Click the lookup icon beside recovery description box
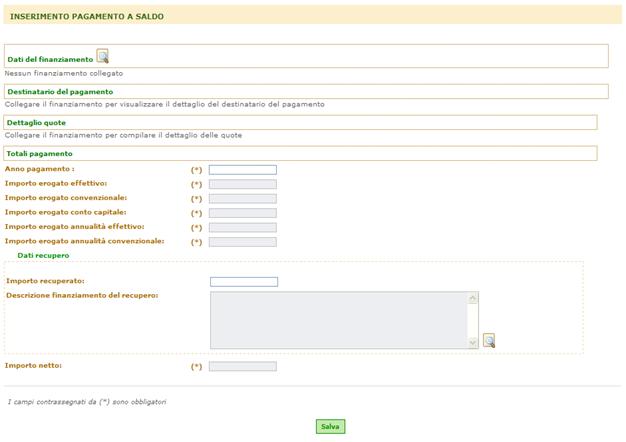Image resolution: width=626 pixels, height=442 pixels. tap(489, 341)
